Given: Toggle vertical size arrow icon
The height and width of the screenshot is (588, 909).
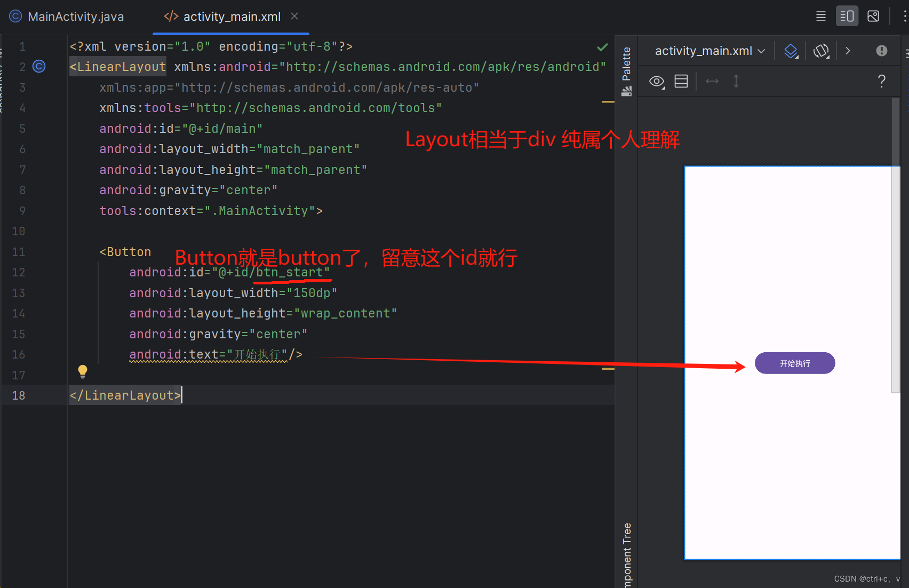Looking at the screenshot, I should (x=736, y=81).
